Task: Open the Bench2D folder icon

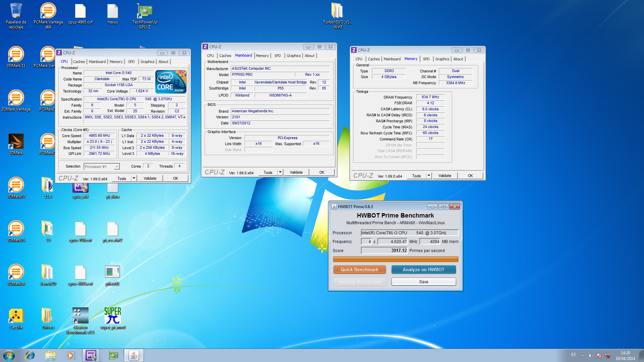Action: [x=48, y=275]
